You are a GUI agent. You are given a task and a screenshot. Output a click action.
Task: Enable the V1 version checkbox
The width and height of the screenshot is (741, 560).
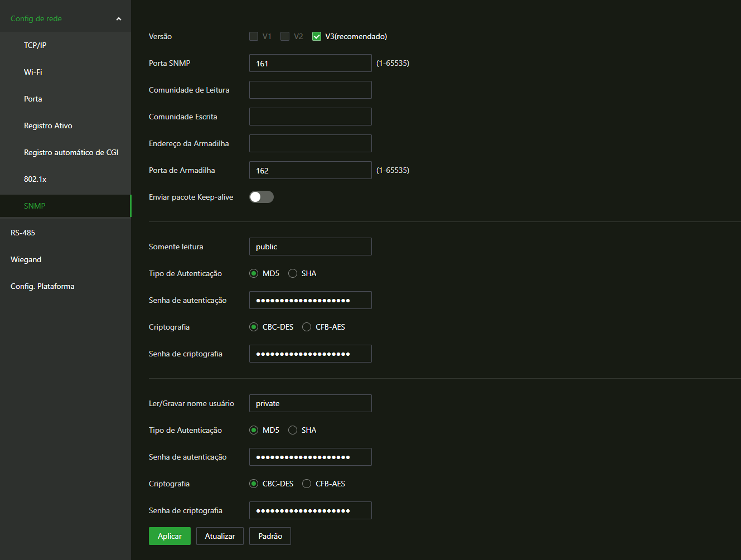pyautogui.click(x=254, y=36)
